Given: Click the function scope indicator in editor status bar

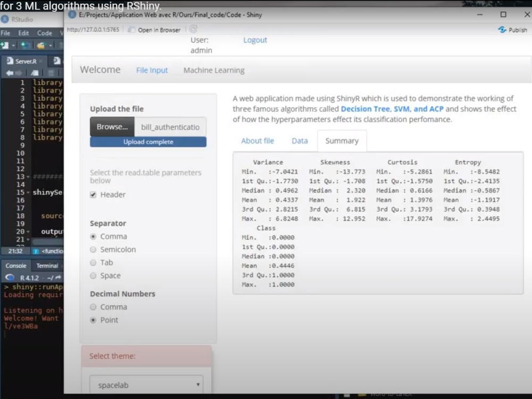Looking at the screenshot, I should tap(48, 251).
